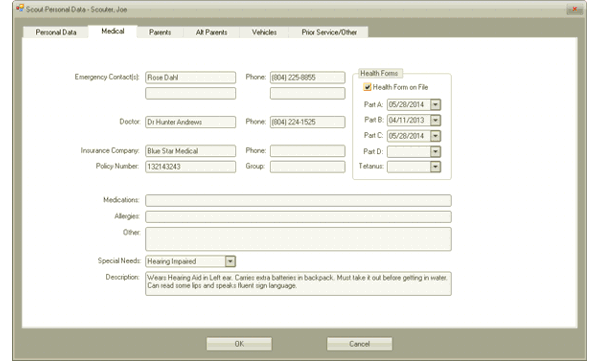
Task: Click the Part A date value 05/28/2014
Action: pos(406,105)
